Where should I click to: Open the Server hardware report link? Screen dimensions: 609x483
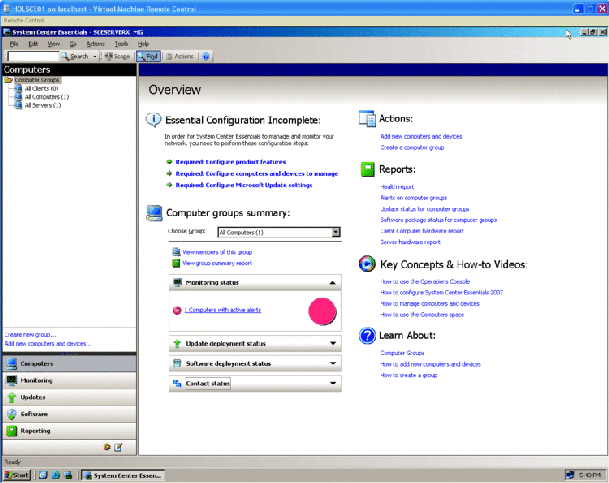click(x=411, y=242)
